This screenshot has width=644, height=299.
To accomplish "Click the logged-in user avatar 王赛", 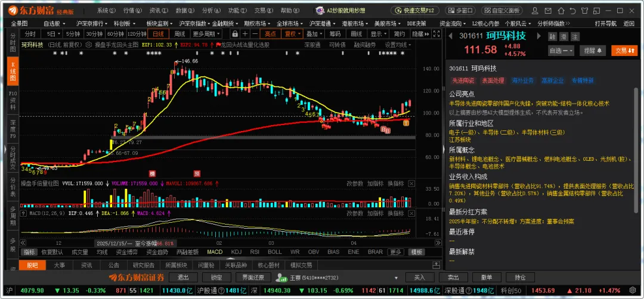I will click(x=281, y=278).
